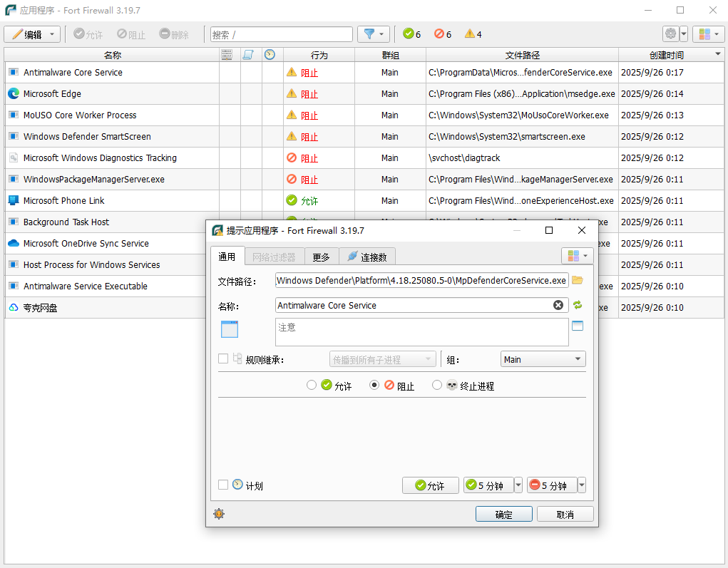Click in the 搜索 search field

point(282,34)
